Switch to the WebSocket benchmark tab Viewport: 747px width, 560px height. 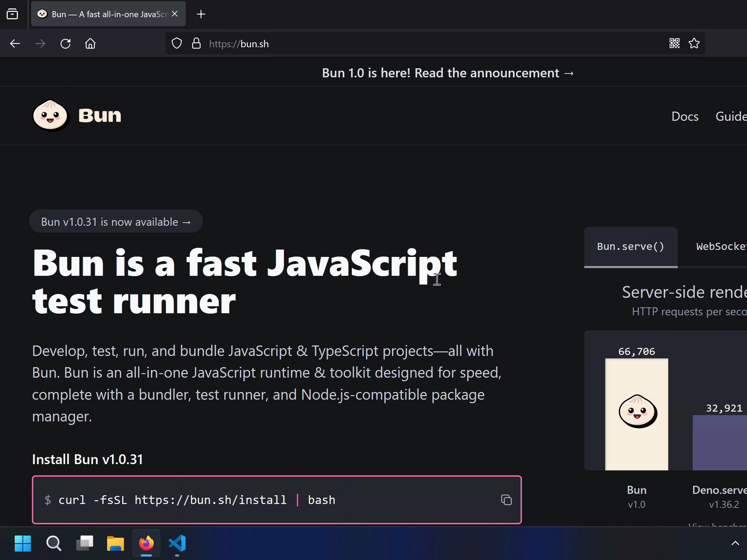[721, 247]
